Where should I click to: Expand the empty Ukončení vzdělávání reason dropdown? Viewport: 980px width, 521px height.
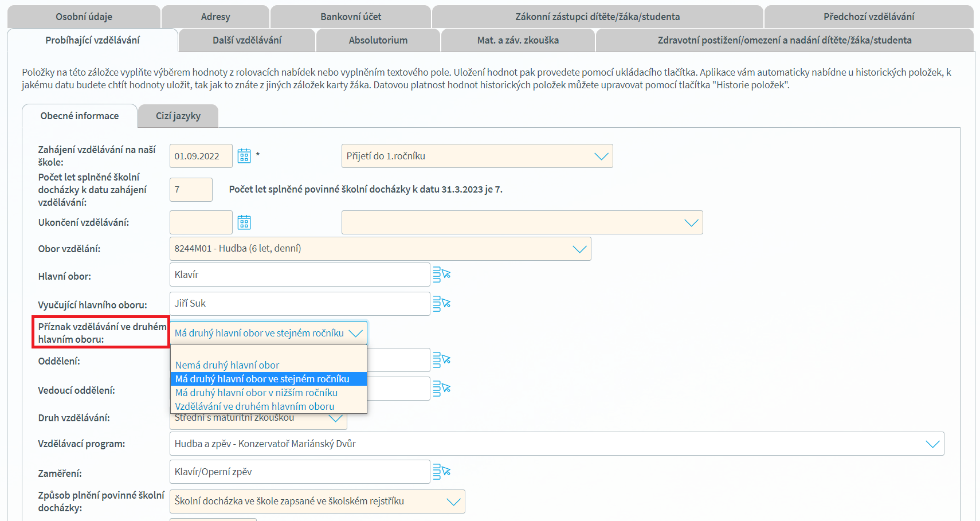(x=522, y=222)
